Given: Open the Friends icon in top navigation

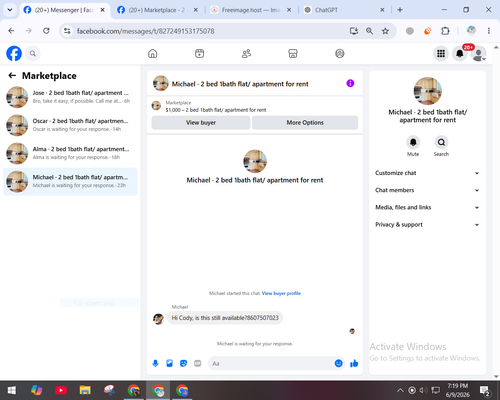Looking at the screenshot, I should [x=246, y=53].
